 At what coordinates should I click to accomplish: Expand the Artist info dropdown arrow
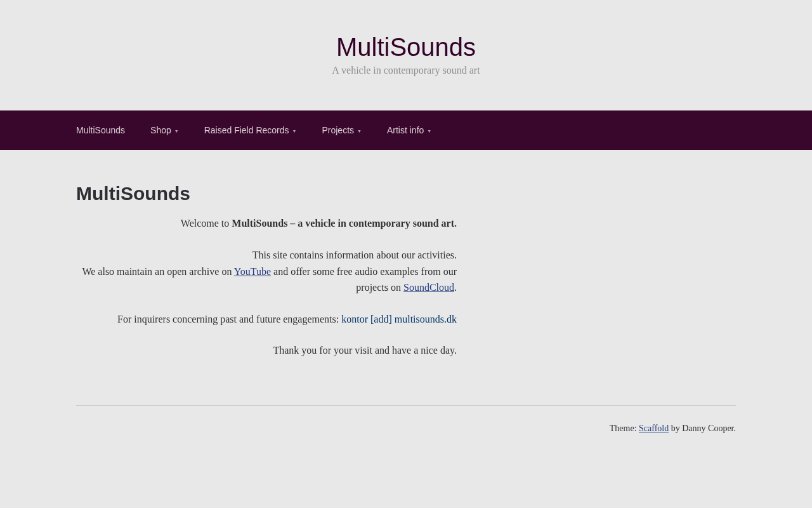pyautogui.click(x=429, y=131)
